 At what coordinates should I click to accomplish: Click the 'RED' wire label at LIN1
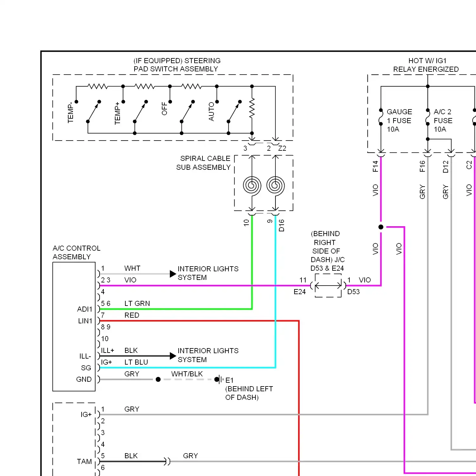[x=132, y=315]
